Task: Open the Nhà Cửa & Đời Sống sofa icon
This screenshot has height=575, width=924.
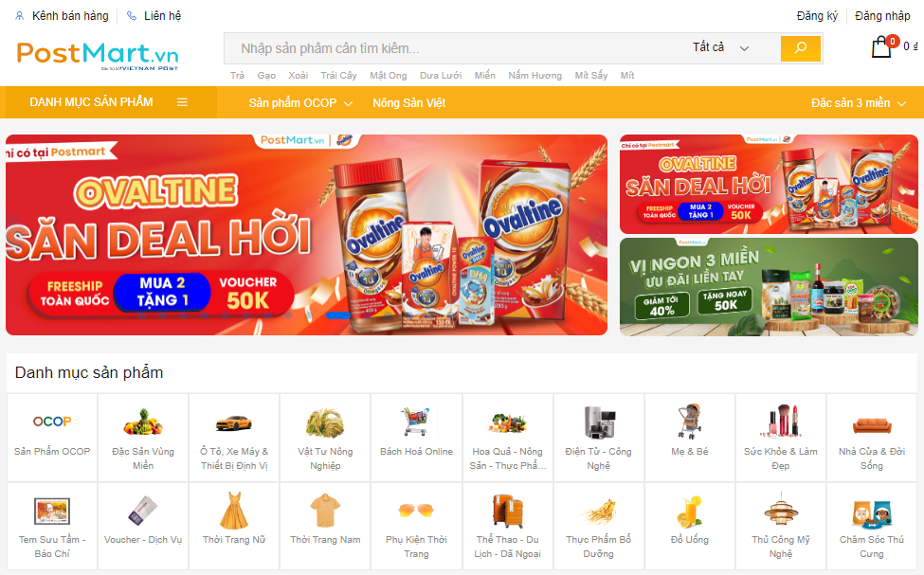Action: [x=872, y=424]
